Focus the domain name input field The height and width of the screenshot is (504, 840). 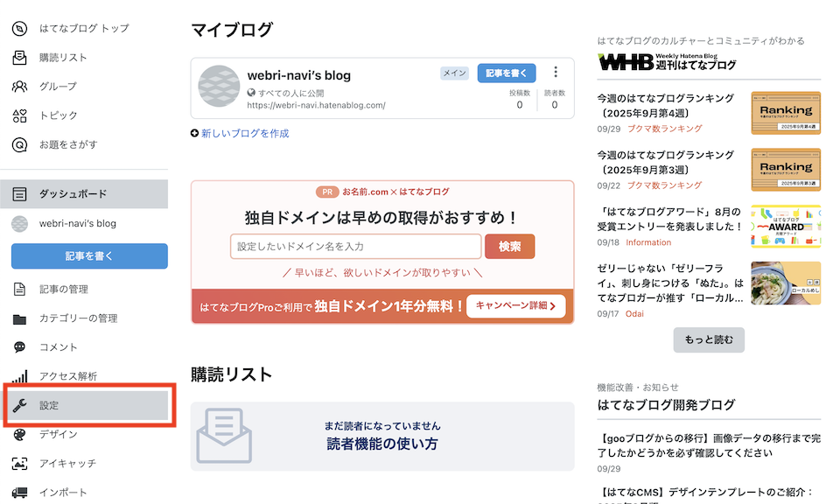(x=355, y=247)
